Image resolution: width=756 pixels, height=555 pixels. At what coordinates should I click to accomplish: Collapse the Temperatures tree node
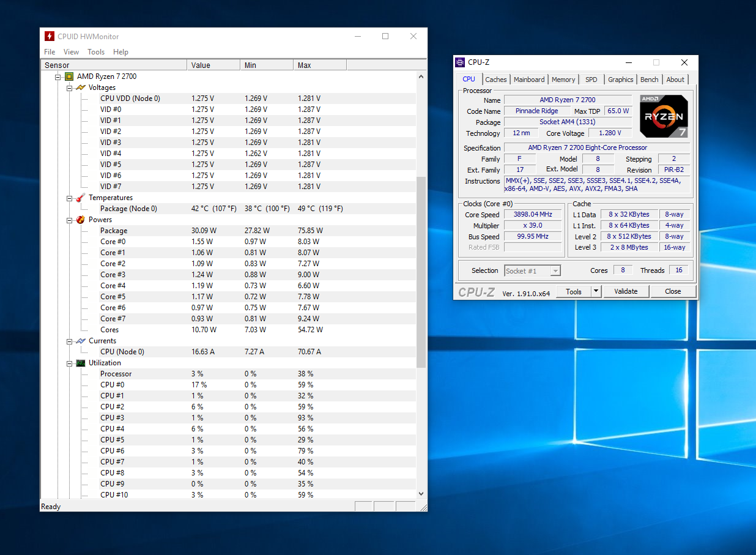click(70, 198)
